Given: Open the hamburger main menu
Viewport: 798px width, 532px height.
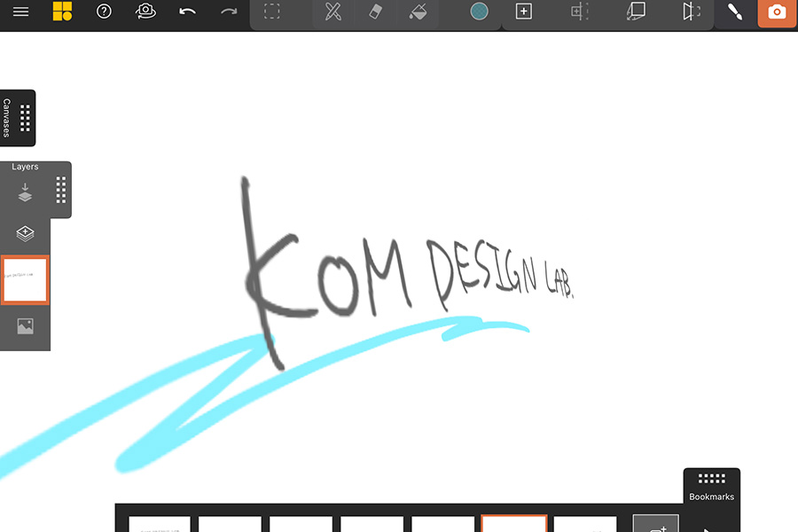Looking at the screenshot, I should coord(20,12).
